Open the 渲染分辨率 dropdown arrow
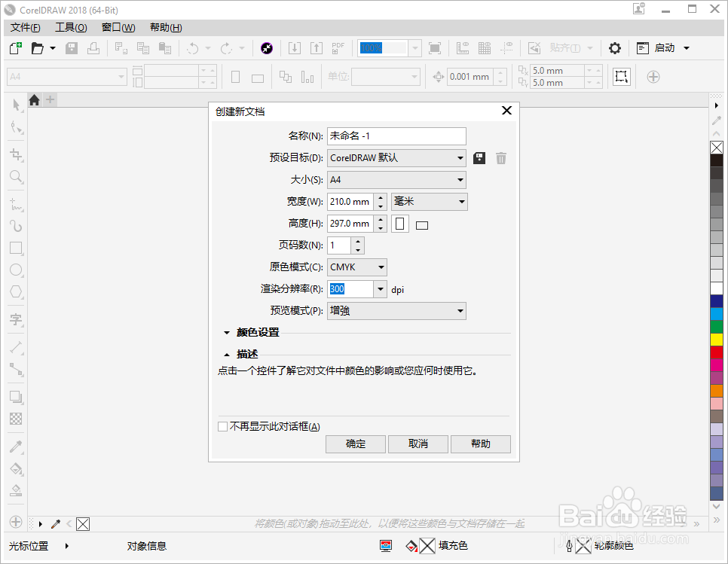 click(381, 289)
